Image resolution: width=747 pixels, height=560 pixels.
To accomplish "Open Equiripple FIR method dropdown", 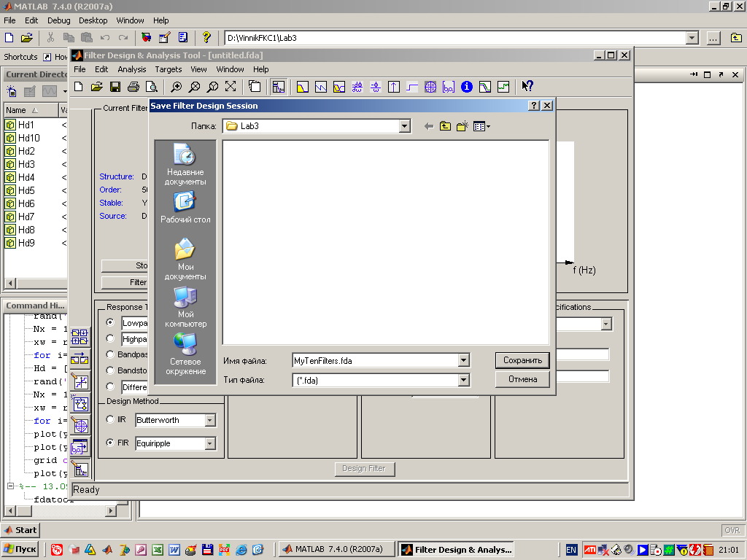I will 210,444.
